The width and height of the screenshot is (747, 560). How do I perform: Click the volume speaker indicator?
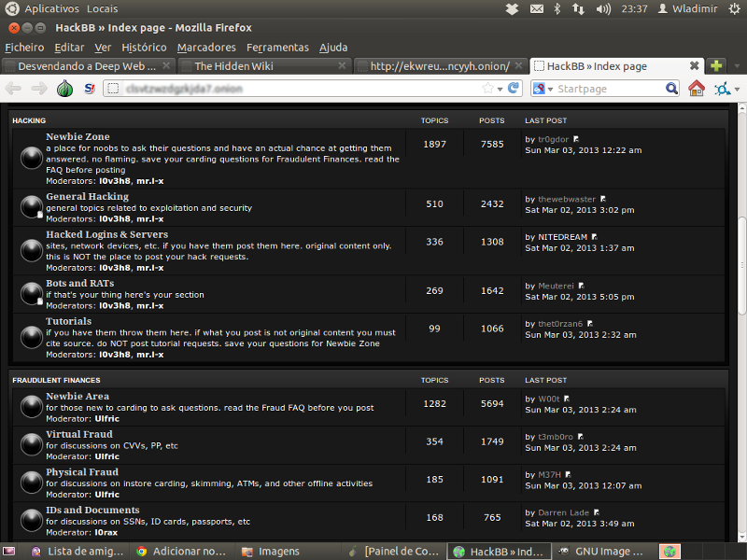(x=603, y=9)
